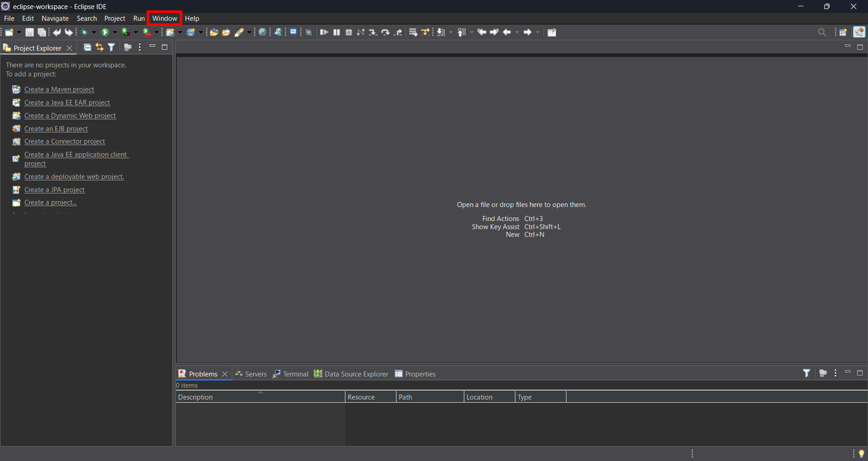Click the Project Explorer filter funnel icon

(112, 47)
